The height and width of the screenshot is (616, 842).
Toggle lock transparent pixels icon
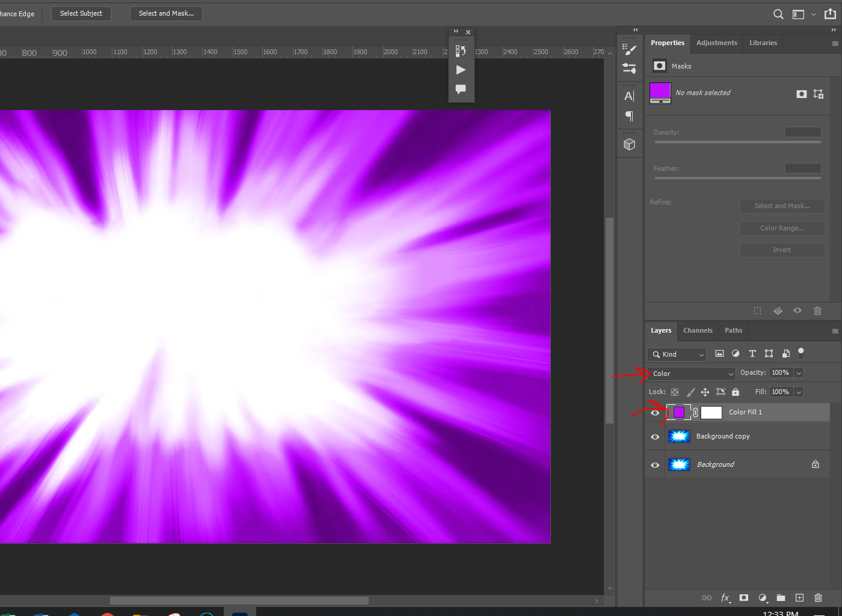pos(674,392)
